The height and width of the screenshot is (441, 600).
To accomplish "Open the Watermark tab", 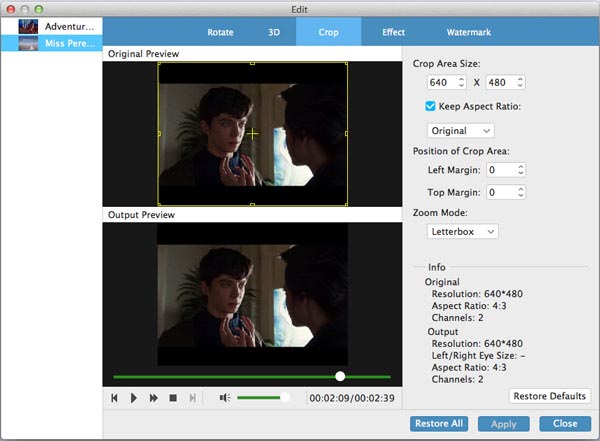I will tap(469, 32).
